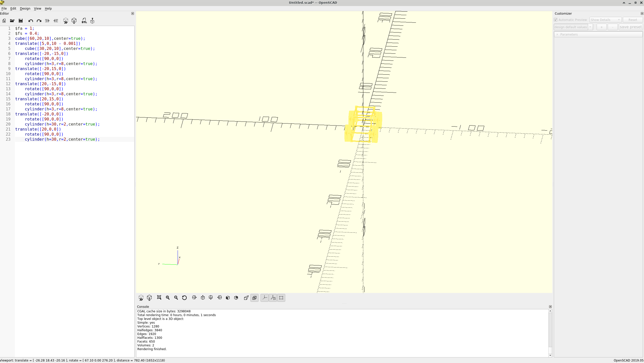Click the save preset button
This screenshot has width=644, height=363.
click(x=631, y=27)
